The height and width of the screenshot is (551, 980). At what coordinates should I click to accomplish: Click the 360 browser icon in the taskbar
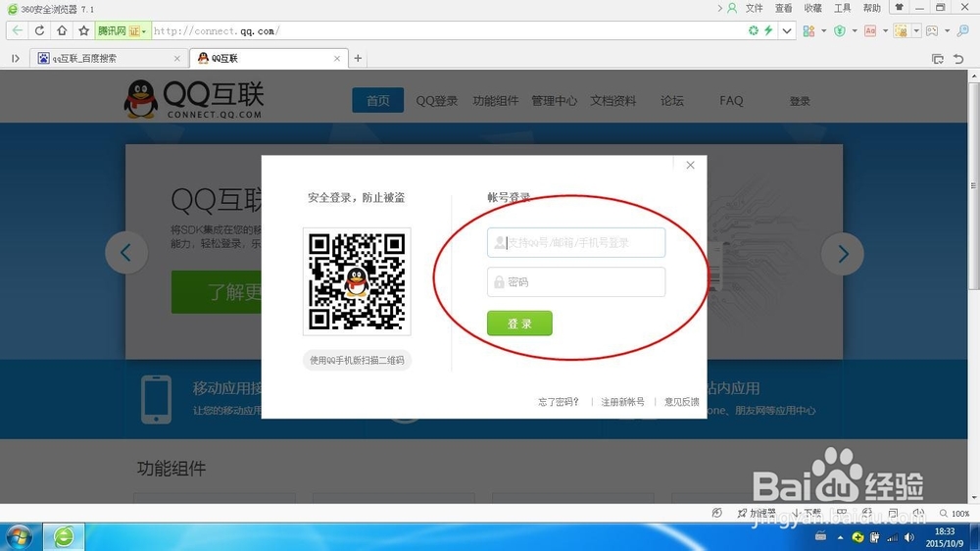coord(64,536)
